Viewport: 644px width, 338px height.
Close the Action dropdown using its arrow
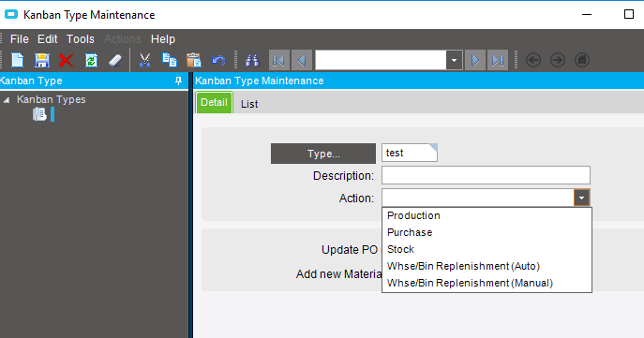click(x=581, y=198)
